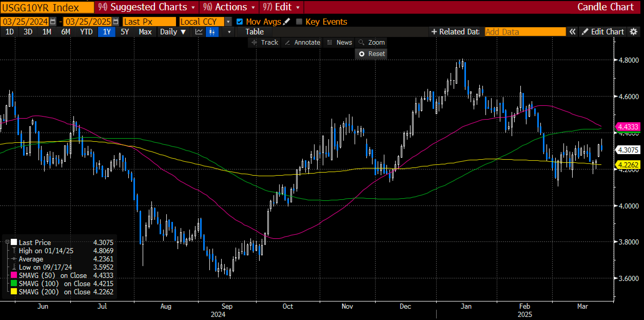Enable the Key Events checkbox
The image size is (644, 320).
[x=299, y=22]
